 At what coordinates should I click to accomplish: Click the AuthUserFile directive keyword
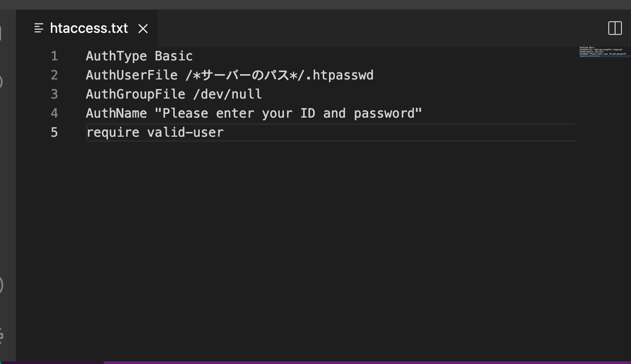point(131,75)
